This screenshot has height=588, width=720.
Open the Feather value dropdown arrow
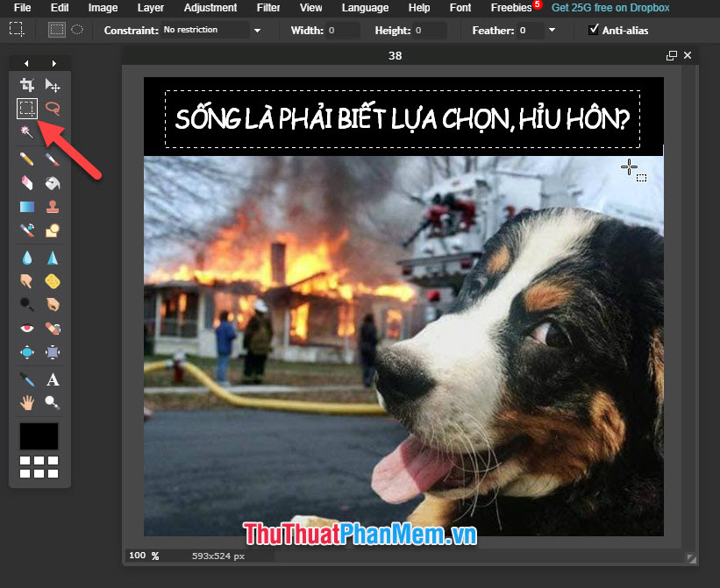[x=552, y=31]
